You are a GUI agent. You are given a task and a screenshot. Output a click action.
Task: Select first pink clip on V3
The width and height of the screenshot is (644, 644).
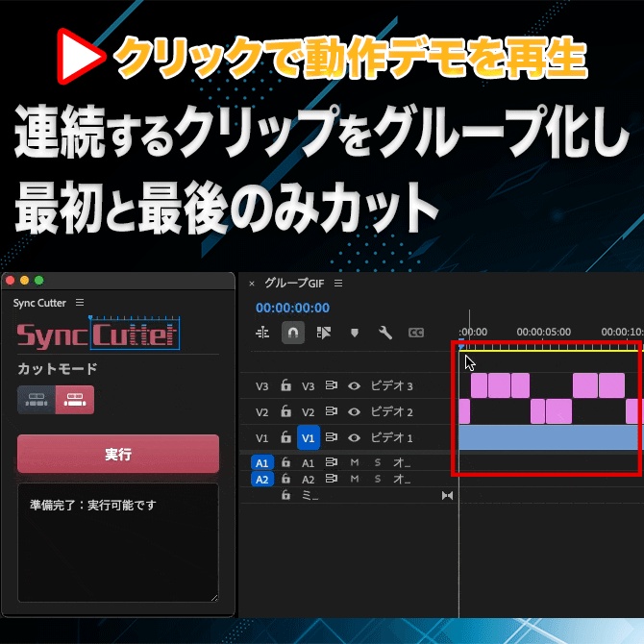click(479, 385)
